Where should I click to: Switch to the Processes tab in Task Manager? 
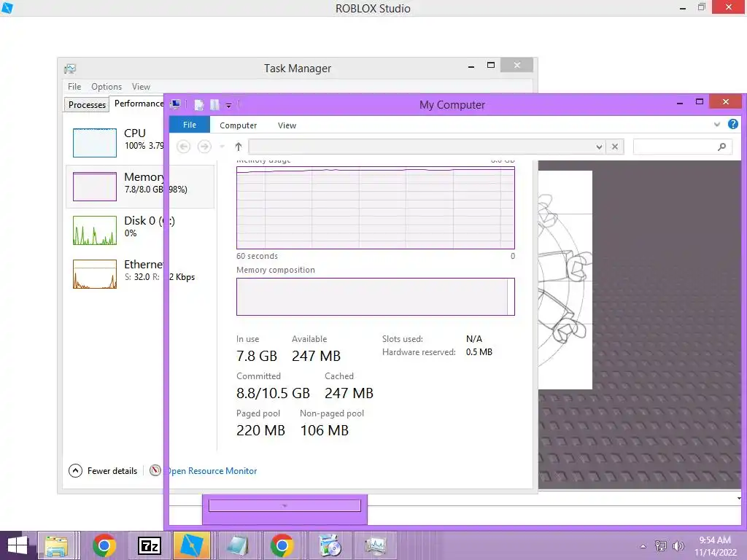coord(87,104)
